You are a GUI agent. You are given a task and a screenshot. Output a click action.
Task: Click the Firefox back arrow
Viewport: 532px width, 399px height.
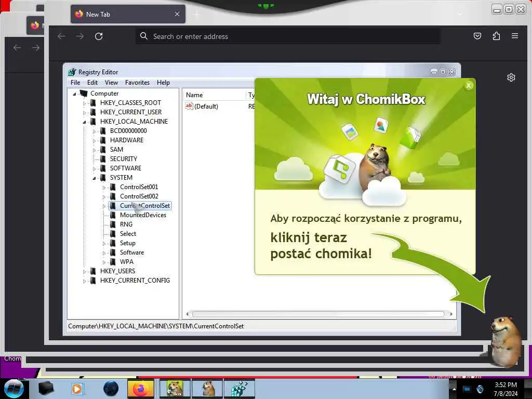click(61, 36)
